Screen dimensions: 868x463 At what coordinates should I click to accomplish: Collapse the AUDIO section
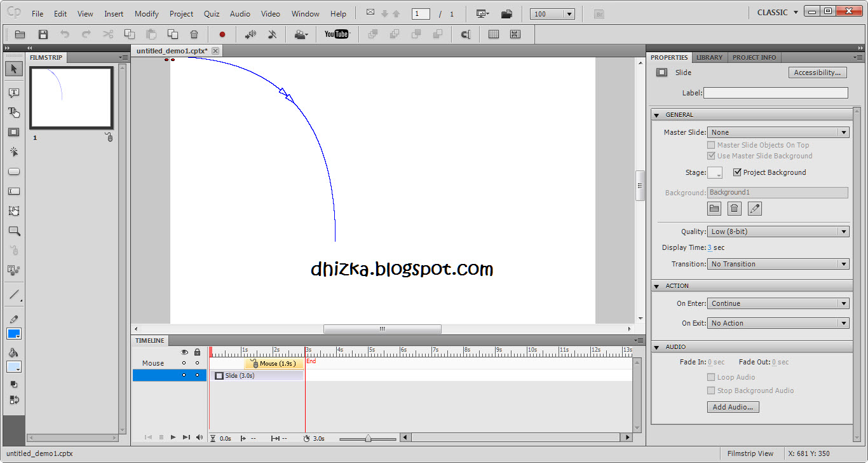point(657,347)
